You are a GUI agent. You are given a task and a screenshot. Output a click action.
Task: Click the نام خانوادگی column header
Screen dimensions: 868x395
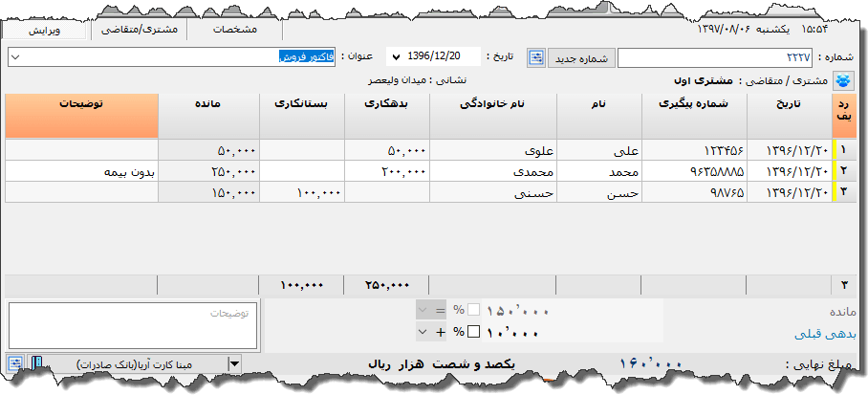pos(493,116)
